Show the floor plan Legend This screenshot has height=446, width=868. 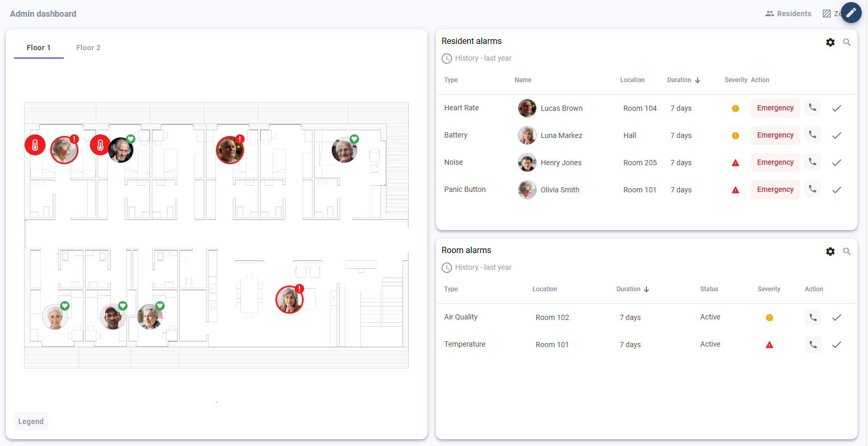(x=31, y=421)
